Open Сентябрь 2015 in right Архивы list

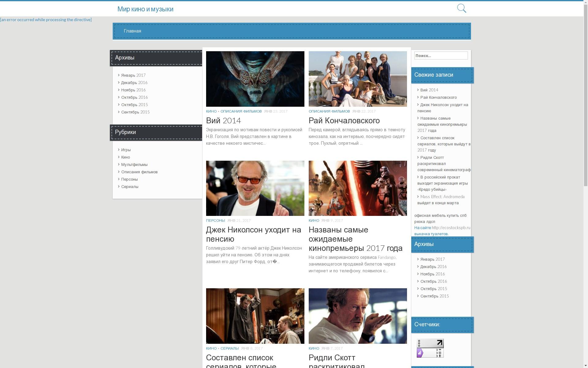pos(435,296)
